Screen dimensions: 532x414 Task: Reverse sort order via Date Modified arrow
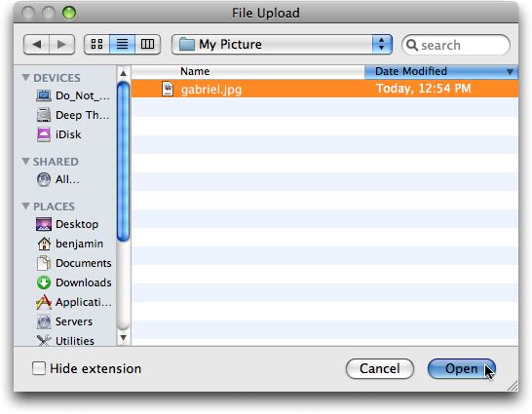(x=510, y=71)
